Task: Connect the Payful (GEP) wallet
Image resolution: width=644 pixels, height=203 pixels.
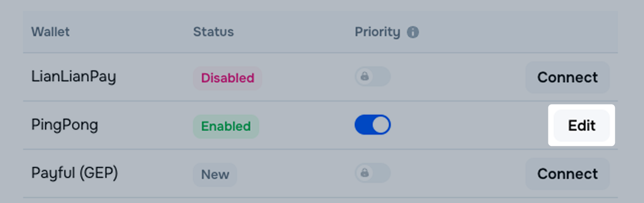Action: 567,174
